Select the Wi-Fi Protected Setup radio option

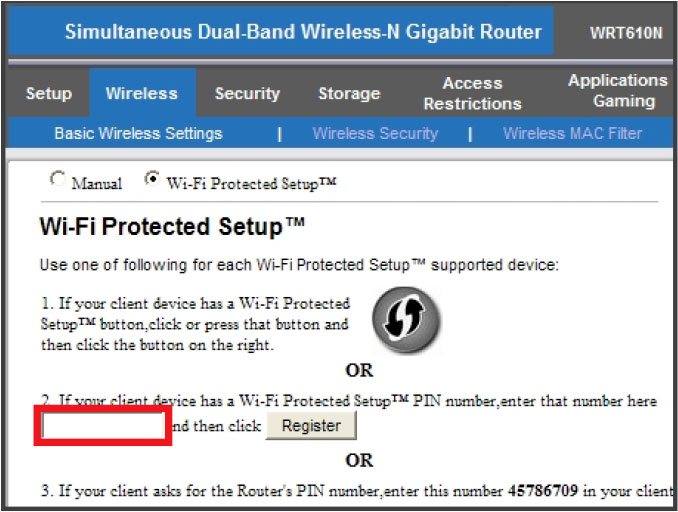[152, 180]
